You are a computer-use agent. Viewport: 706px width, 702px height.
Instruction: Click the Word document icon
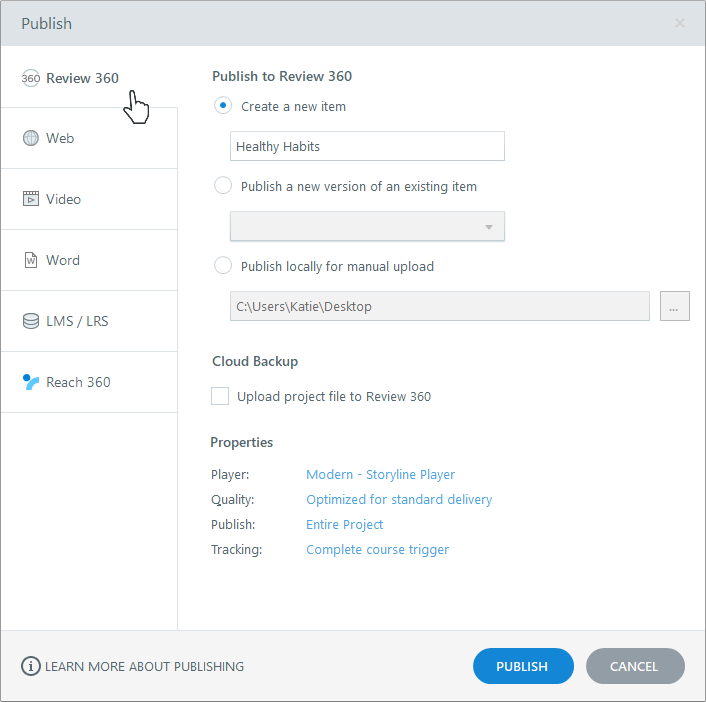point(30,260)
